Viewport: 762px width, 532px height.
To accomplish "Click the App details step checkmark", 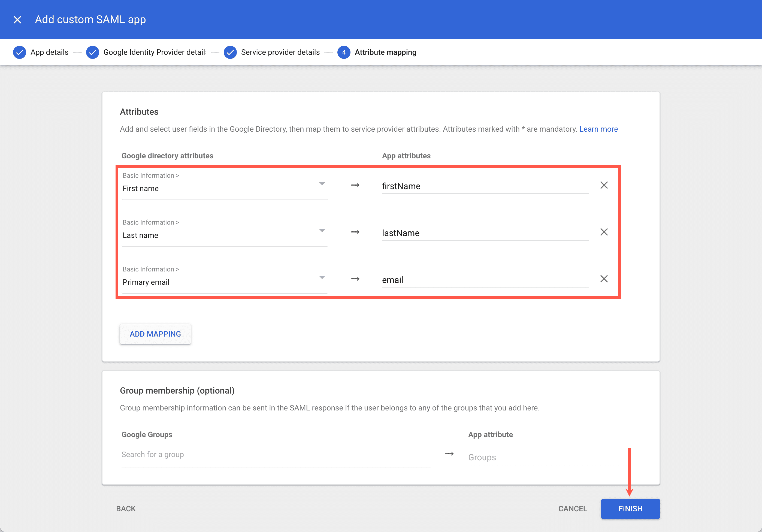I will (x=20, y=52).
